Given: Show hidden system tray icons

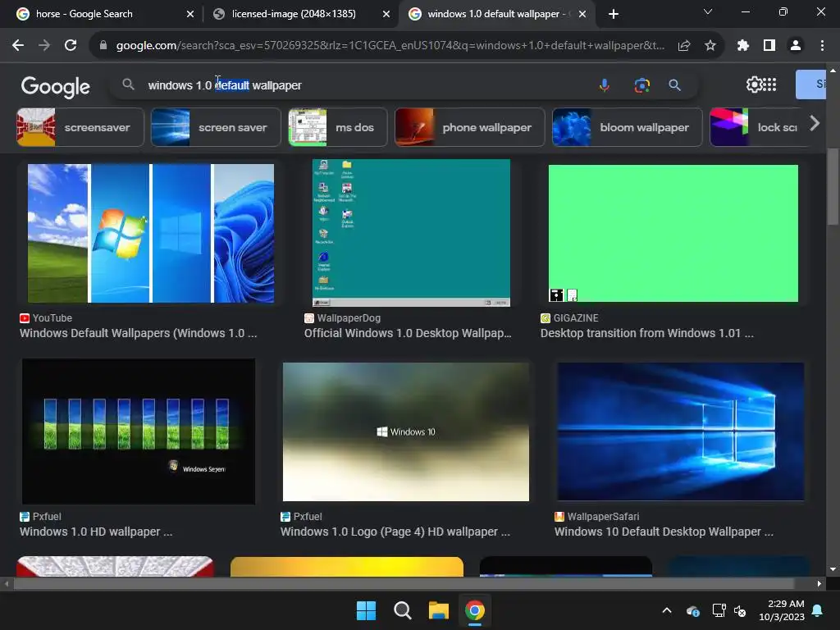Looking at the screenshot, I should pos(667,610).
